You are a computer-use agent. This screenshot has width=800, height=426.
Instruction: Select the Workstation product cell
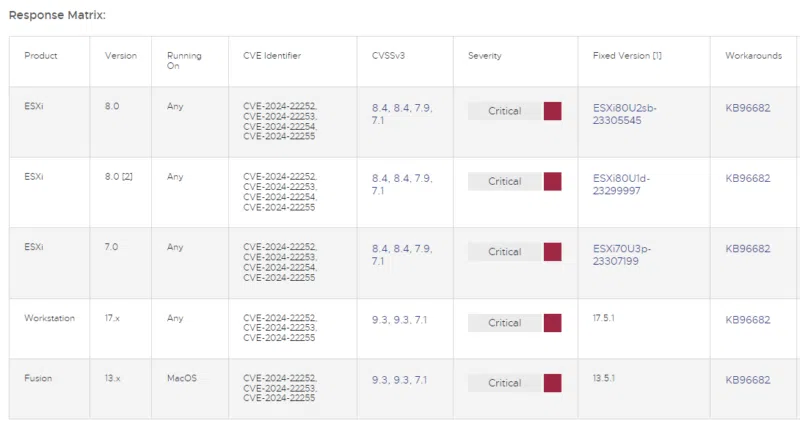coord(49,318)
